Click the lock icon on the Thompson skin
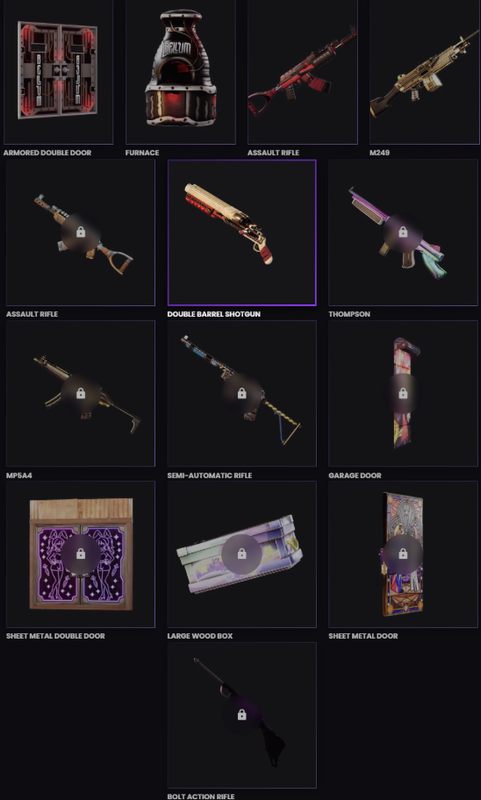Screen dimensions: 481x800 (x=403, y=232)
